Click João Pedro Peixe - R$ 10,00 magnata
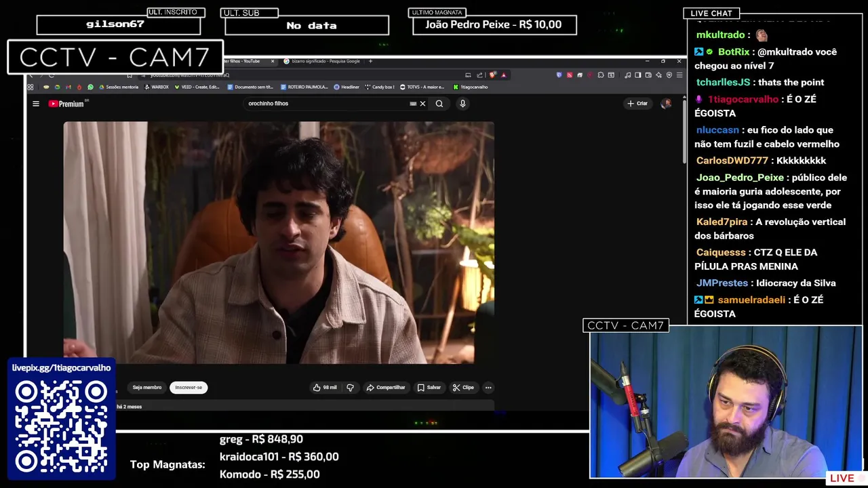 [494, 24]
